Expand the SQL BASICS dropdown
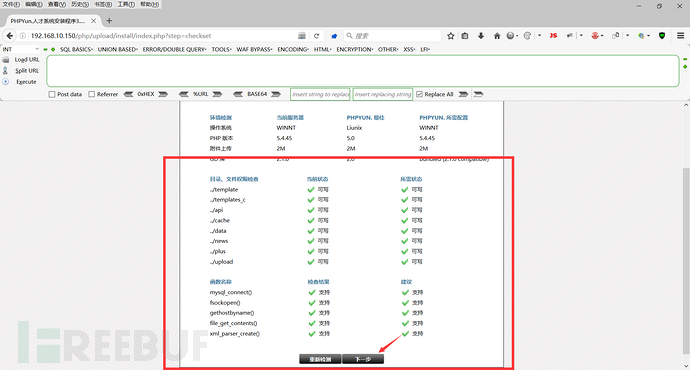This screenshot has width=690, height=370. click(x=77, y=49)
